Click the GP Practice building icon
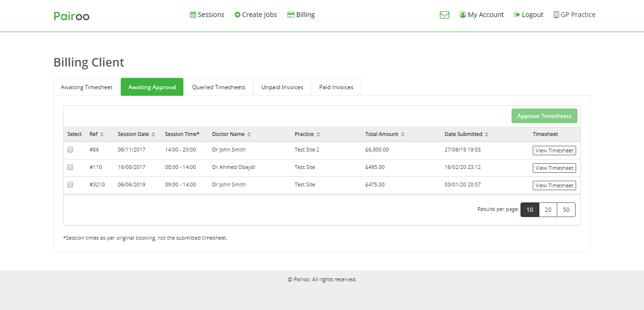 (556, 15)
